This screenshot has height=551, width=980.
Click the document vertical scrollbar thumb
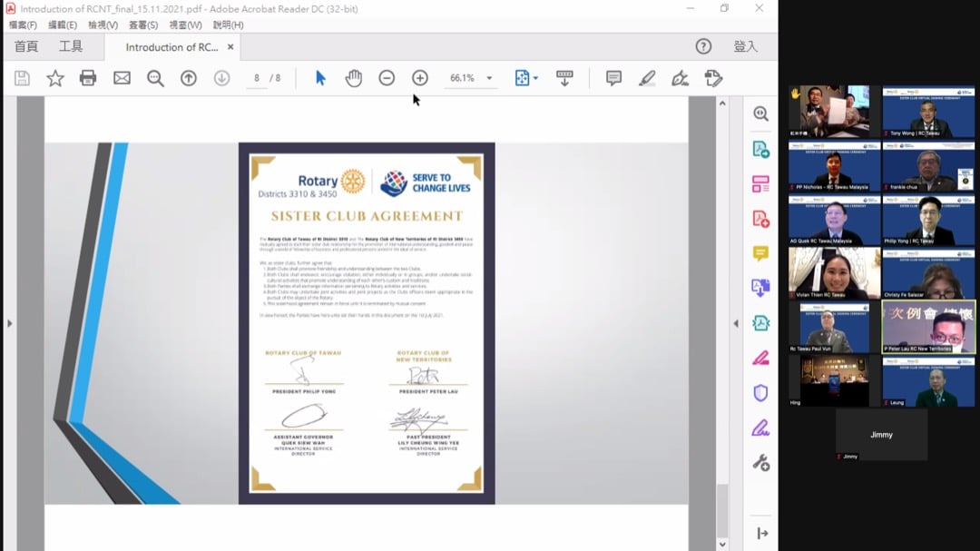(722, 510)
